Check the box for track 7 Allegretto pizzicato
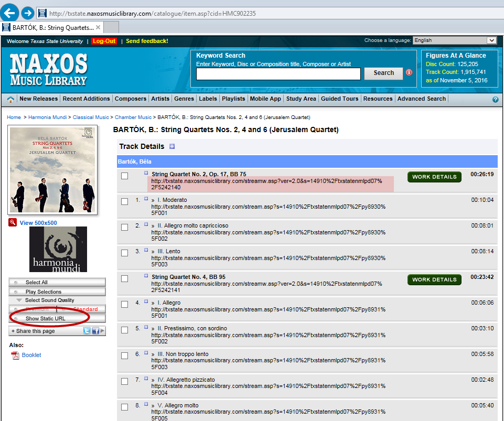This screenshot has width=504, height=421. (124, 382)
